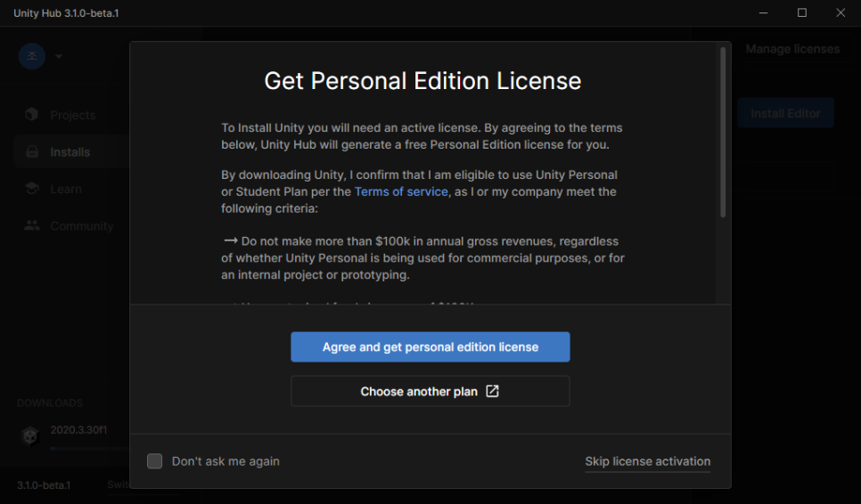
Task: Open external link icon beside Choose another plan
Action: click(493, 391)
